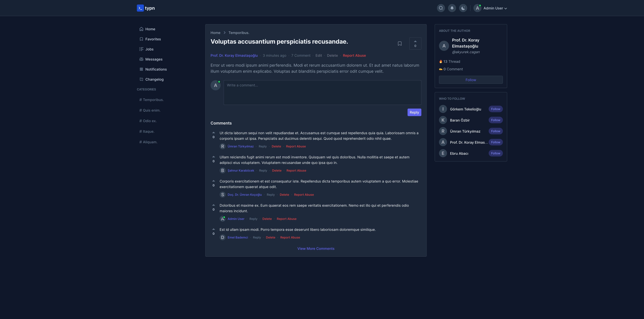Viewport: 644px width, 319px height.
Task: Bookmark this thread with the bookmark icon
Action: coord(399,44)
